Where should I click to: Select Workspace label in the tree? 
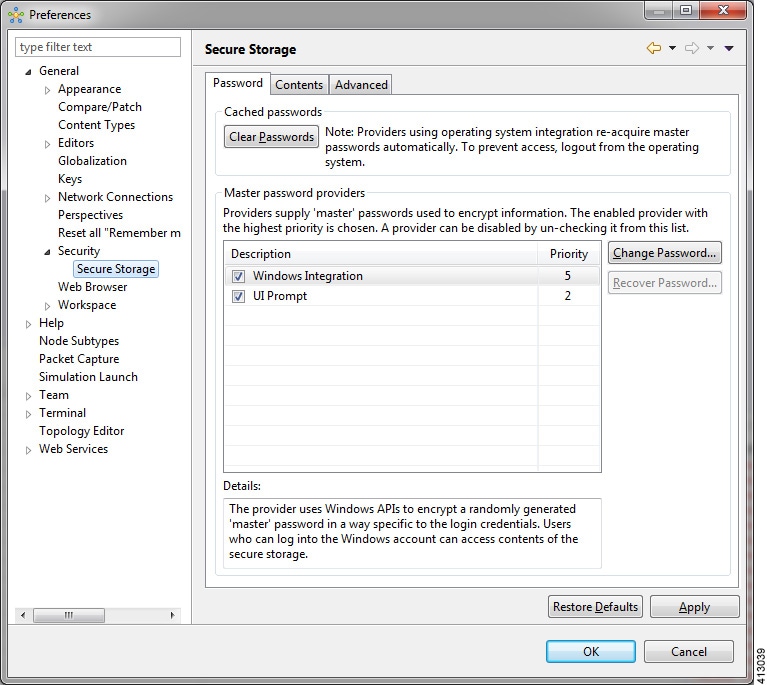point(87,305)
